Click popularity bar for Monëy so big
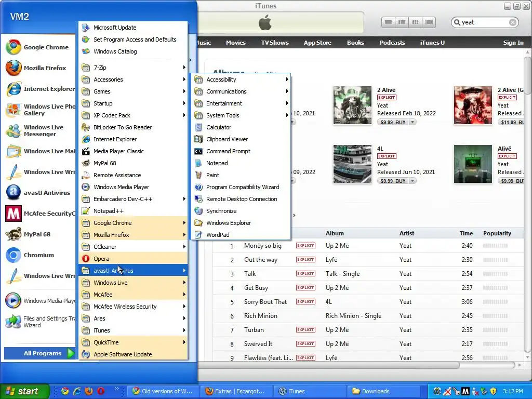The width and height of the screenshot is (532, 399). (x=495, y=246)
